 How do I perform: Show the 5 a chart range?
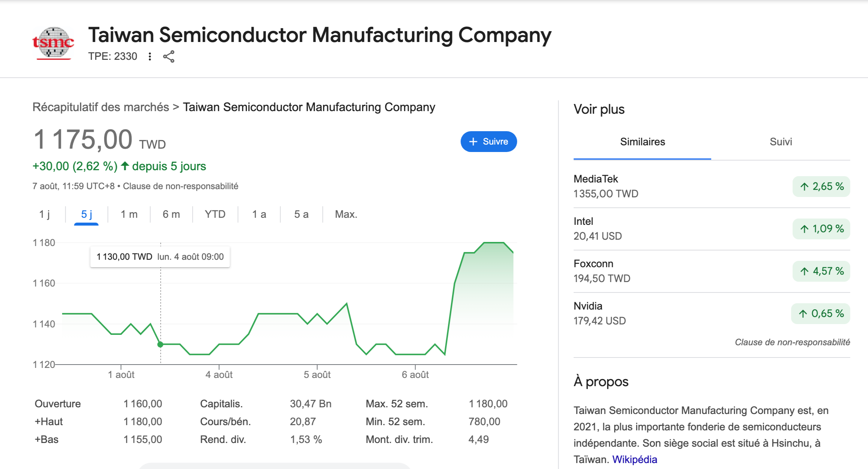point(301,214)
